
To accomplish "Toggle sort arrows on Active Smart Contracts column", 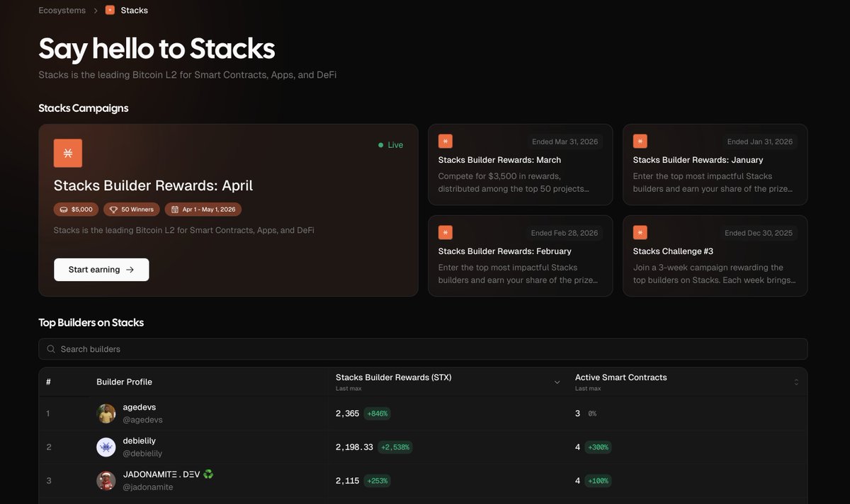I will (796, 382).
